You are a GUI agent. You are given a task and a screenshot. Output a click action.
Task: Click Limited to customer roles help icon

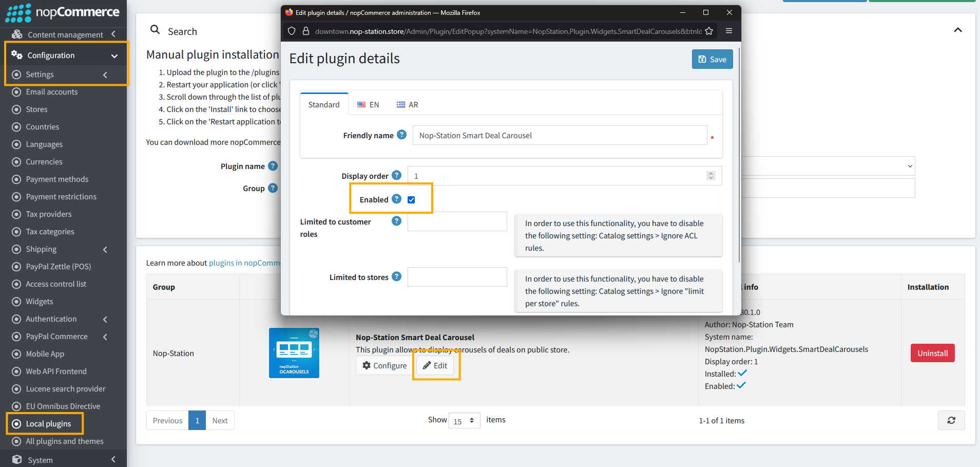(397, 221)
